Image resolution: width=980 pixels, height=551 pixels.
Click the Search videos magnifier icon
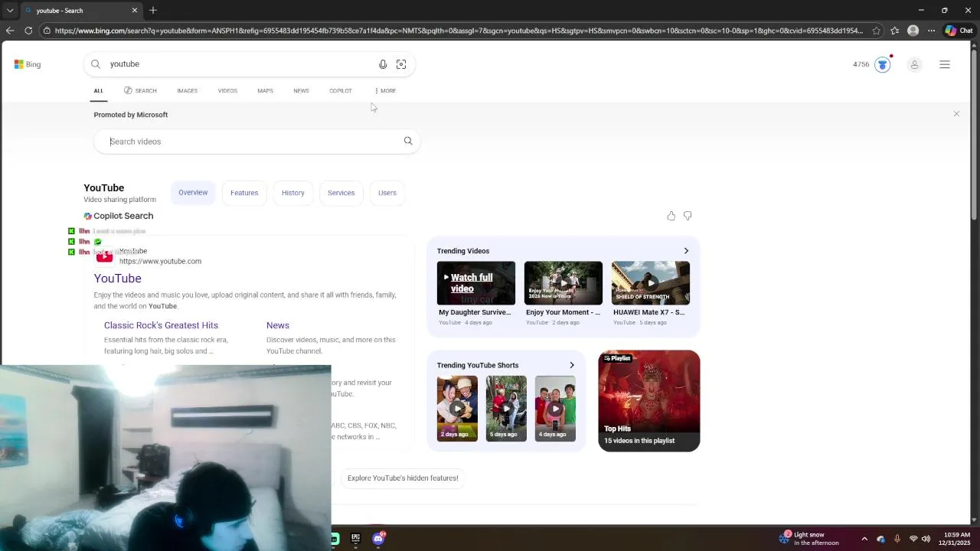[x=408, y=141]
